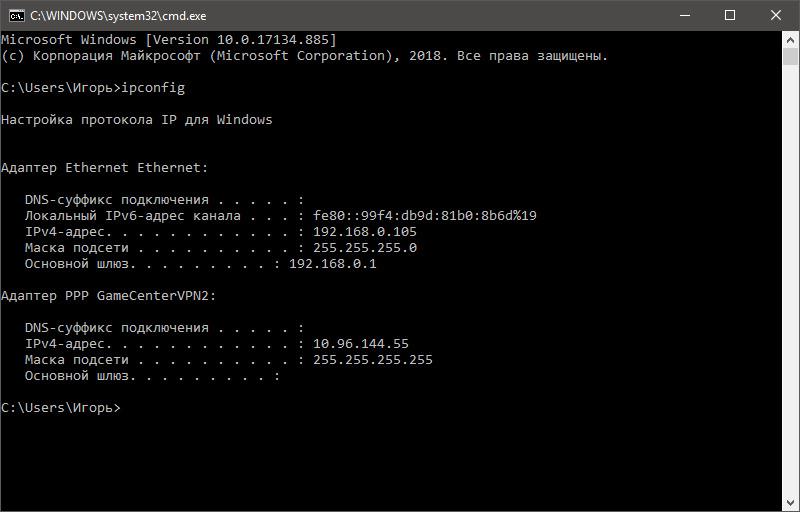The width and height of the screenshot is (800, 512).
Task: Click the default gateway 192.168.0.1
Action: coord(333,264)
